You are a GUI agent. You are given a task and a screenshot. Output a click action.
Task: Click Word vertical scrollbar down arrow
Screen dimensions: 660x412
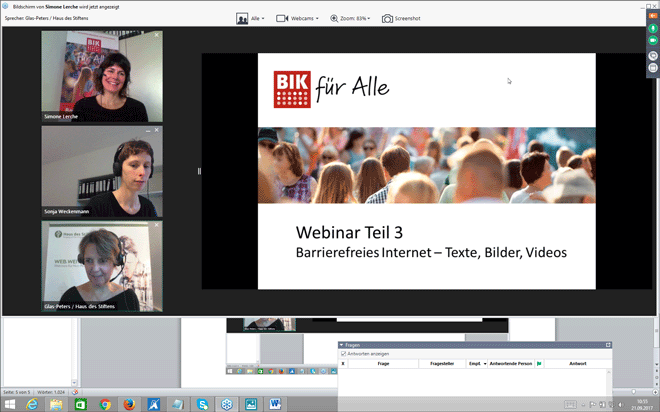(x=657, y=364)
